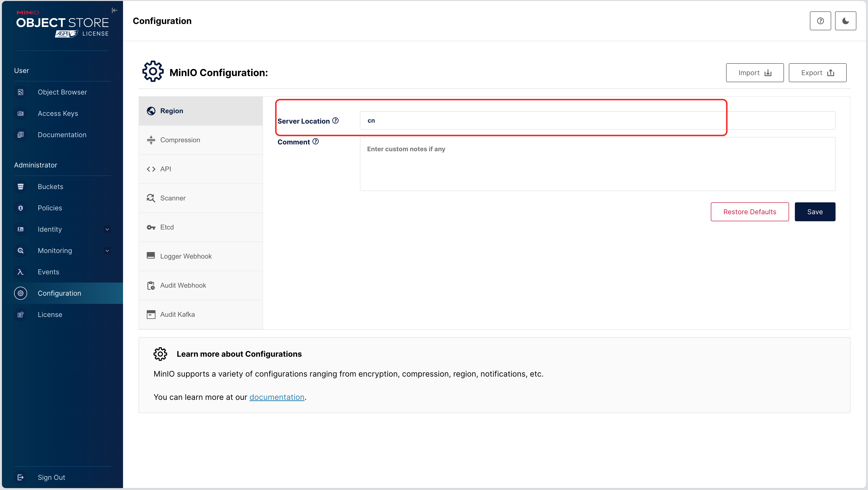Click the Audit Kafka icon

point(151,314)
